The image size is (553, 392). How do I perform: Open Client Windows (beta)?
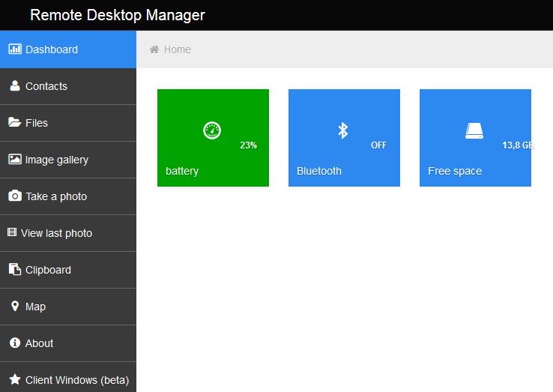coord(68,377)
